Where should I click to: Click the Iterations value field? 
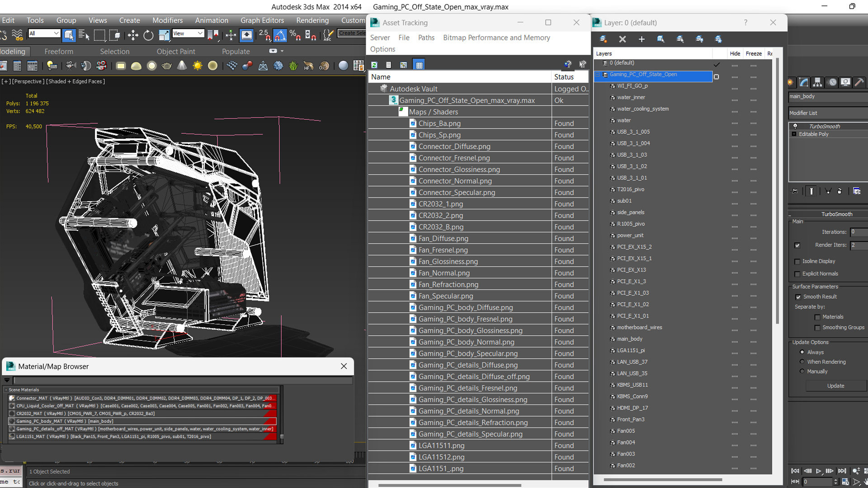pos(859,232)
